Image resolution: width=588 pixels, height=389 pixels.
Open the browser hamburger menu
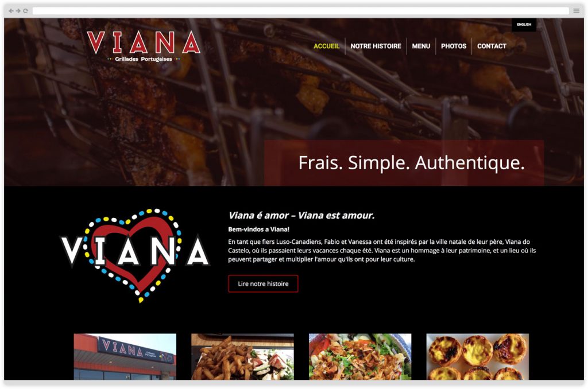click(577, 11)
